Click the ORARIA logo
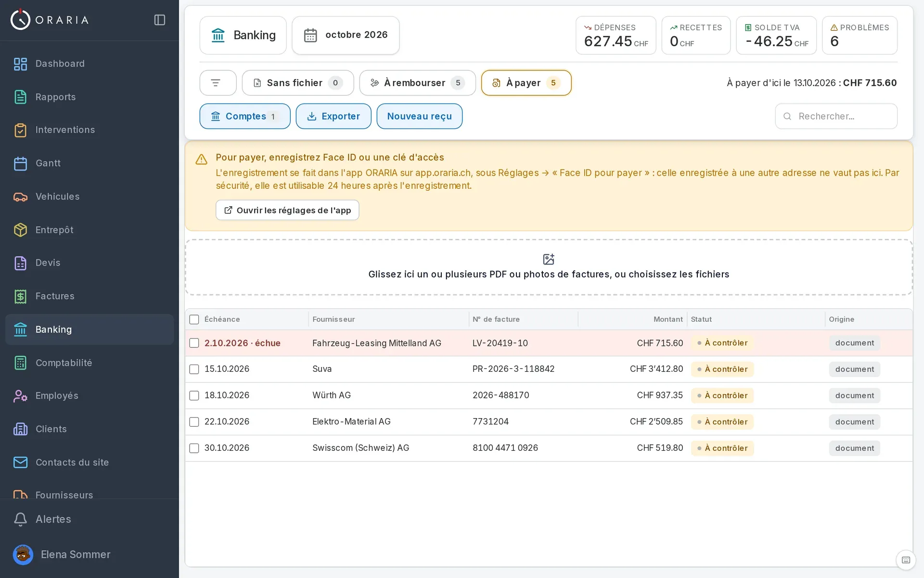924x578 pixels. pyautogui.click(x=50, y=20)
